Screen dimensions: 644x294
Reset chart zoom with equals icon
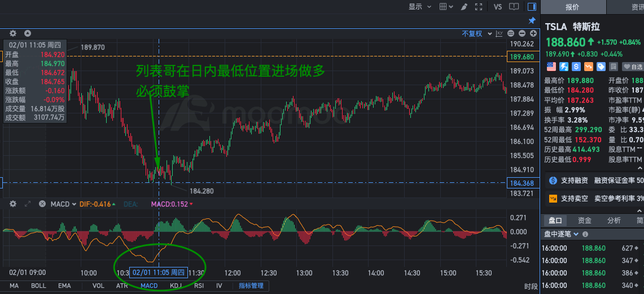[x=511, y=34]
